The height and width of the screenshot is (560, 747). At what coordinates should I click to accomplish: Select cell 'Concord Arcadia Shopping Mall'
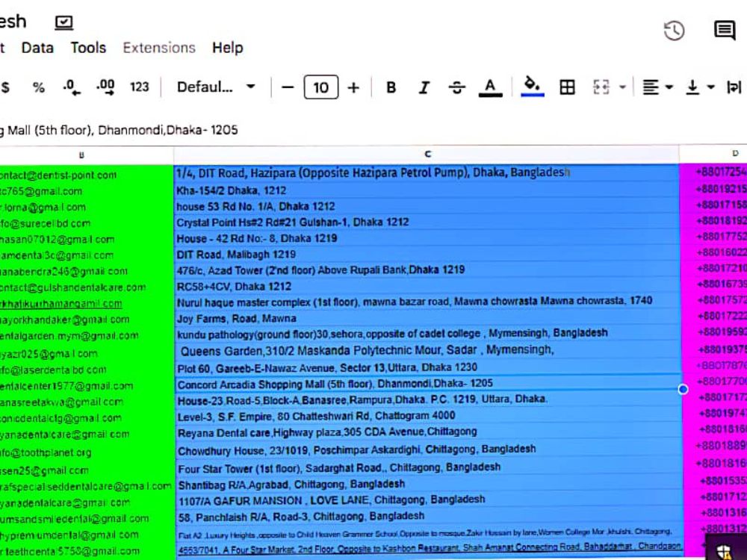(x=428, y=384)
